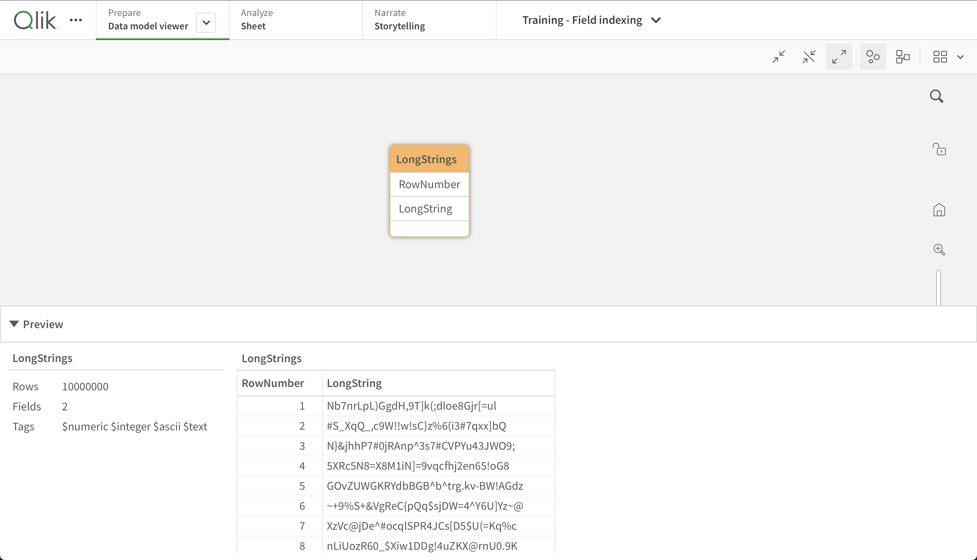Open search in the data model viewer
The height and width of the screenshot is (560, 977).
click(937, 96)
